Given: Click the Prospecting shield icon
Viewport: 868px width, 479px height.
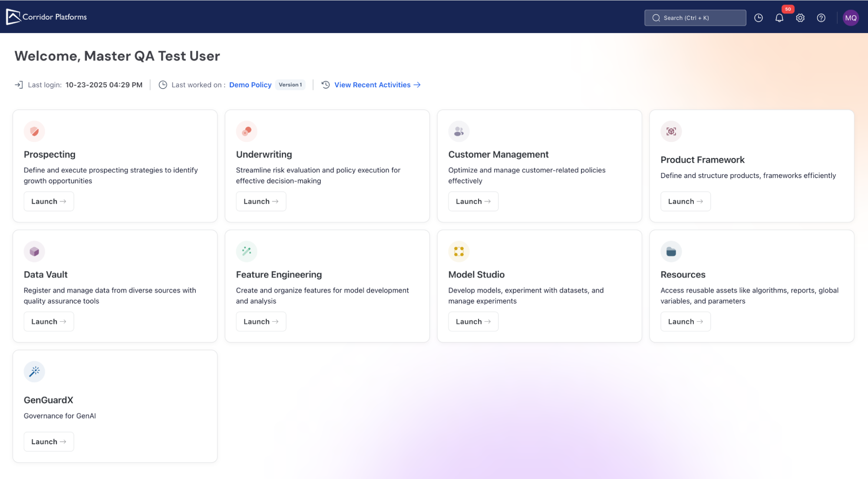Looking at the screenshot, I should [x=34, y=131].
